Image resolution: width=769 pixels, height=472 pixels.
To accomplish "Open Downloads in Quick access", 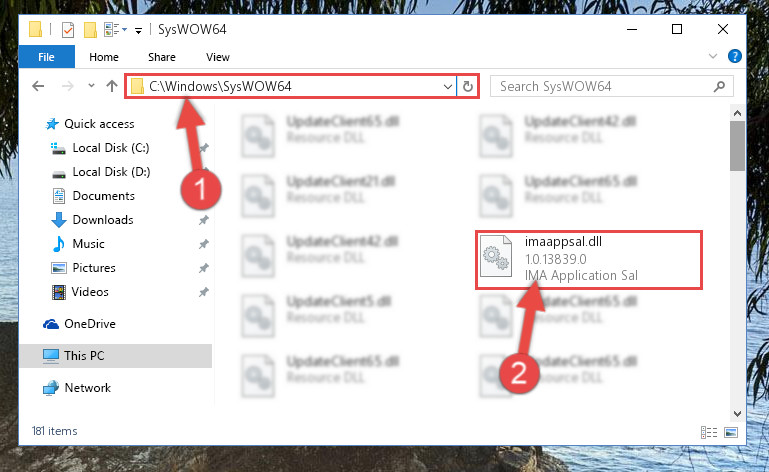I will point(103,220).
